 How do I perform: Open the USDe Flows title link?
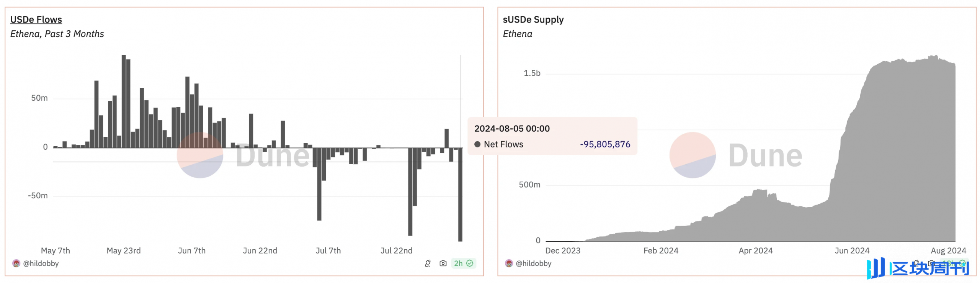[36, 20]
